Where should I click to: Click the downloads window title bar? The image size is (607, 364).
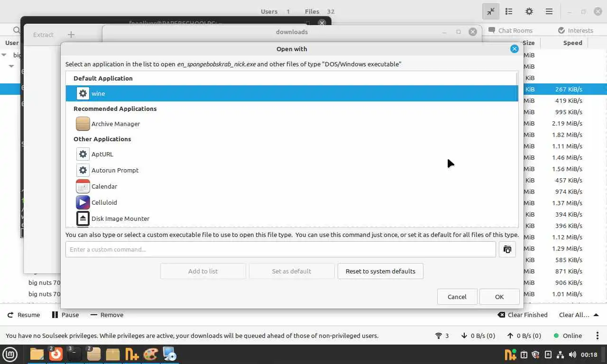(x=292, y=32)
